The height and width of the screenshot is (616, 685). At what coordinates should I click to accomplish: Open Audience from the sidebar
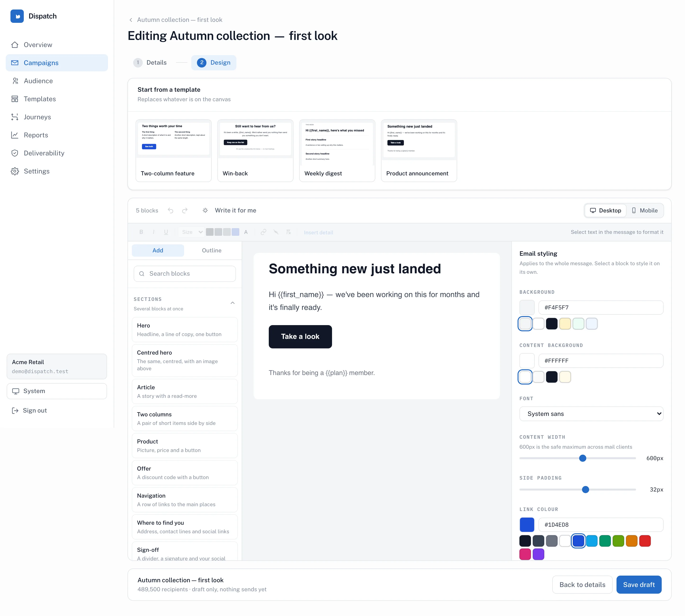(x=57, y=81)
